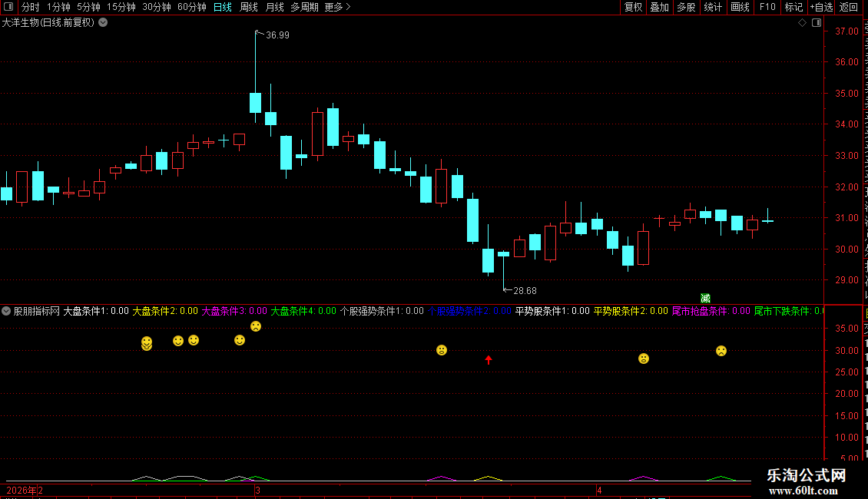The width and height of the screenshot is (868, 499).
Task: Click the 大盘条件1: 0.00 value
Action: tap(96, 311)
